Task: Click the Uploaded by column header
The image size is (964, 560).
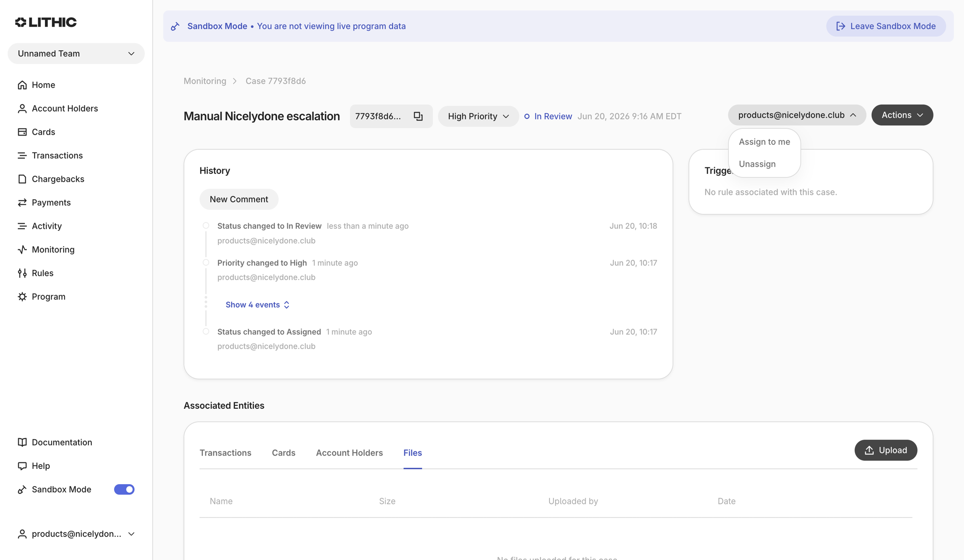Action: [x=573, y=501]
